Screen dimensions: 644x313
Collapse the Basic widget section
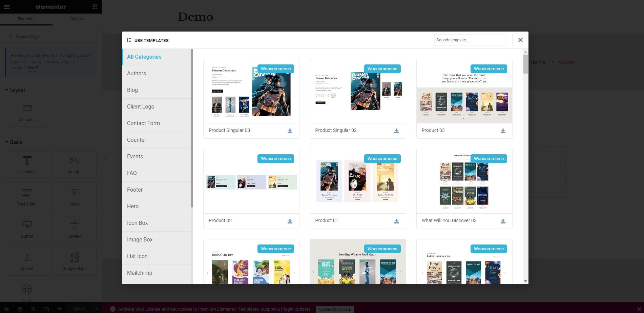[14, 142]
